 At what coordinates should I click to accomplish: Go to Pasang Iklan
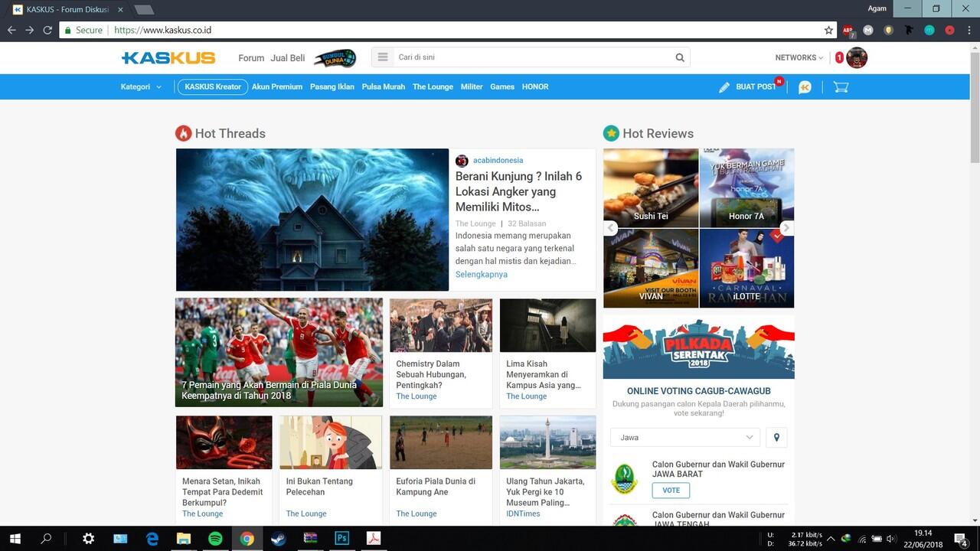click(332, 87)
